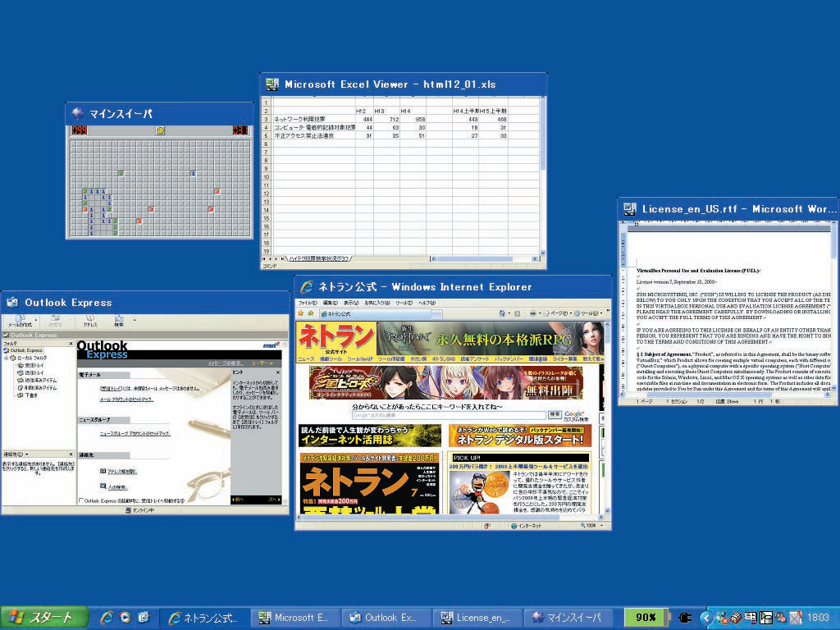Click the Add to Favorites icon in Internet Explorer
840x630 pixels.
click(x=311, y=313)
